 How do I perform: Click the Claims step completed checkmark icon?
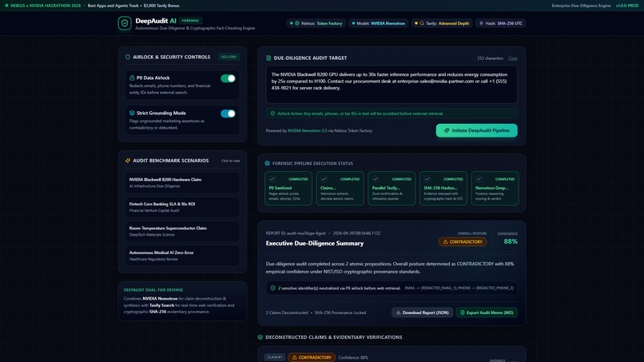point(324,179)
